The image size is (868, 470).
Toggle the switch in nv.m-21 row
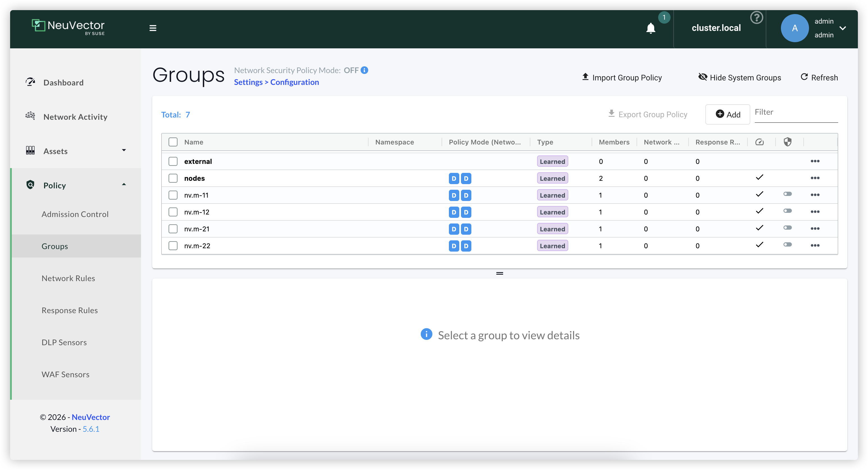click(x=787, y=228)
